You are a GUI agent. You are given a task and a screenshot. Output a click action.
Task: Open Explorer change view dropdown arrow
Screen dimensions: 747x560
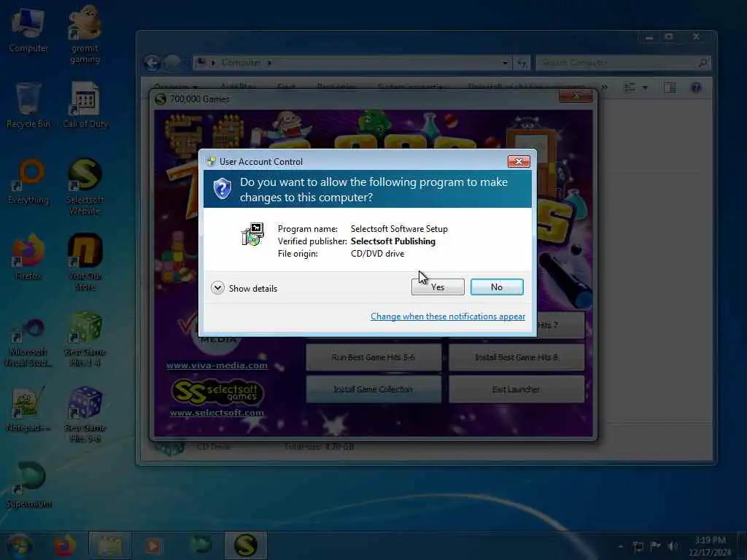(x=645, y=87)
